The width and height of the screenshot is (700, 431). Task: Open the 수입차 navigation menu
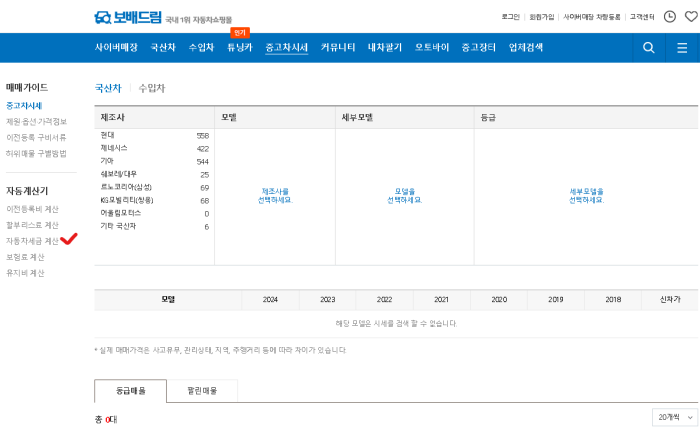point(201,47)
